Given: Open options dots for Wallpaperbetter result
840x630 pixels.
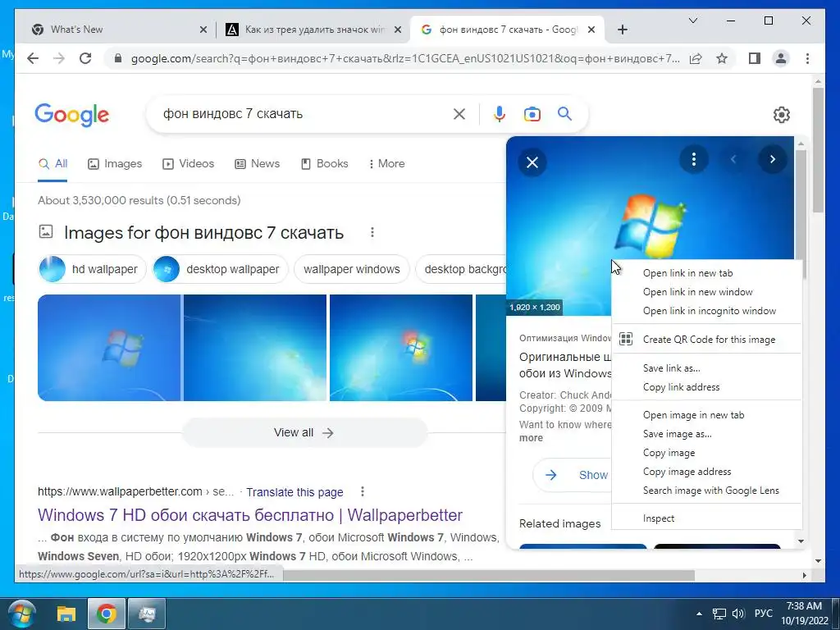Looking at the screenshot, I should (363, 491).
